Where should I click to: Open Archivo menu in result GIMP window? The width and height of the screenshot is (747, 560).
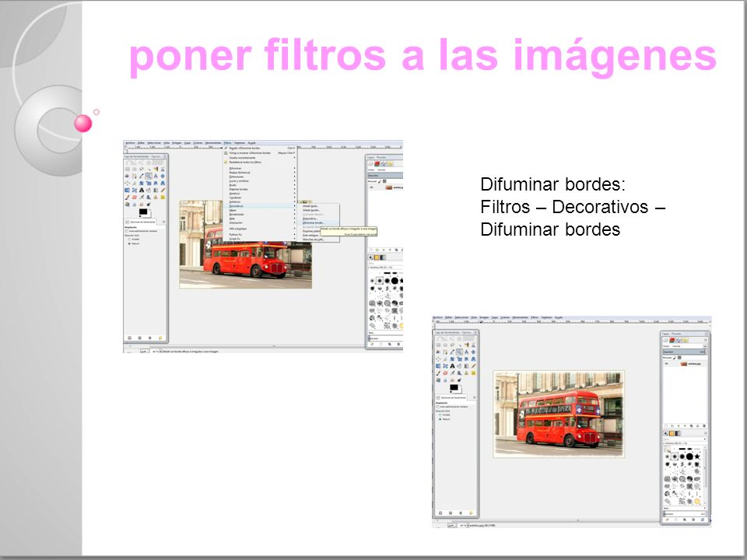tap(437, 317)
